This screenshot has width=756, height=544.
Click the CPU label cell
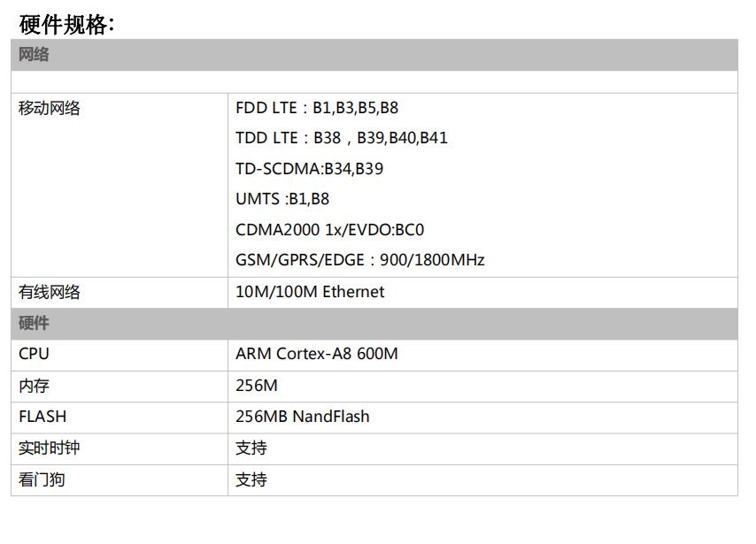point(120,355)
